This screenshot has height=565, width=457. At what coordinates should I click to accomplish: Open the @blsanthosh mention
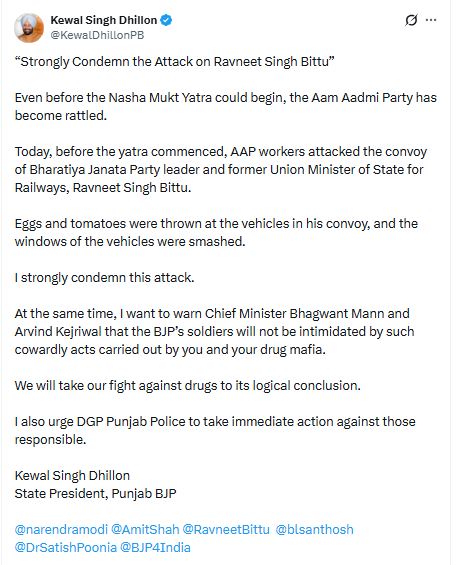coord(315,529)
